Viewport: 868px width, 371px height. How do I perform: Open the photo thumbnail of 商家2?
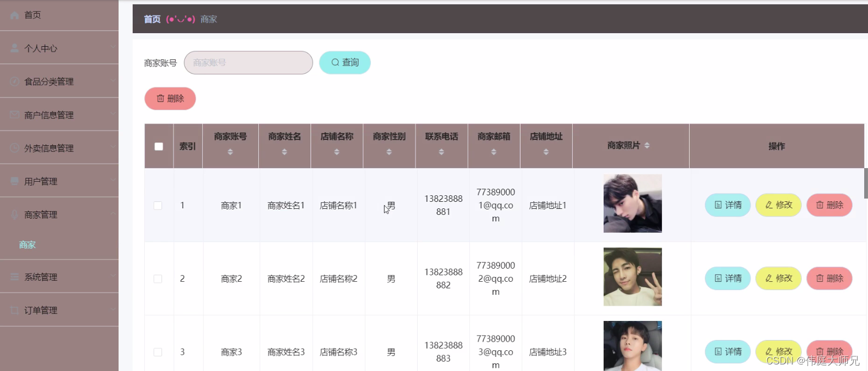click(x=633, y=277)
